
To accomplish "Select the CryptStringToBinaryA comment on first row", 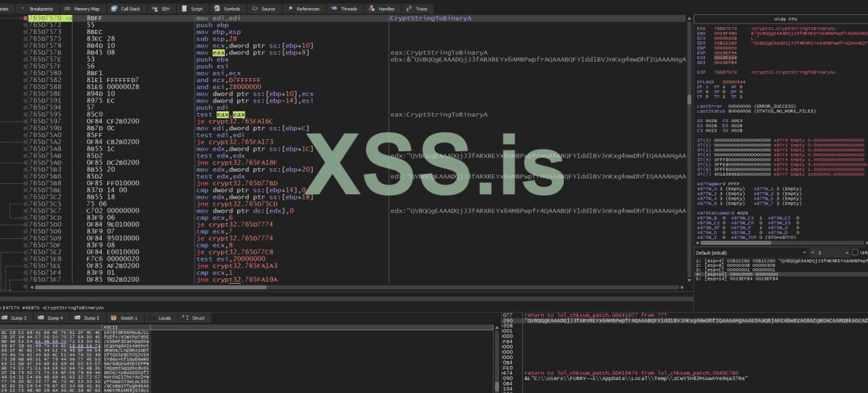I will (x=431, y=18).
